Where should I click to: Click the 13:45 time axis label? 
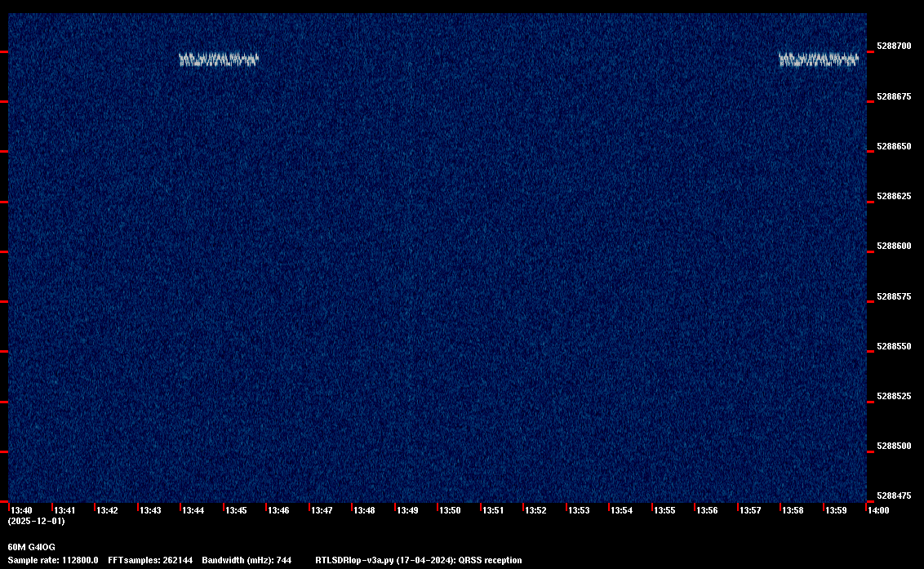click(236, 510)
